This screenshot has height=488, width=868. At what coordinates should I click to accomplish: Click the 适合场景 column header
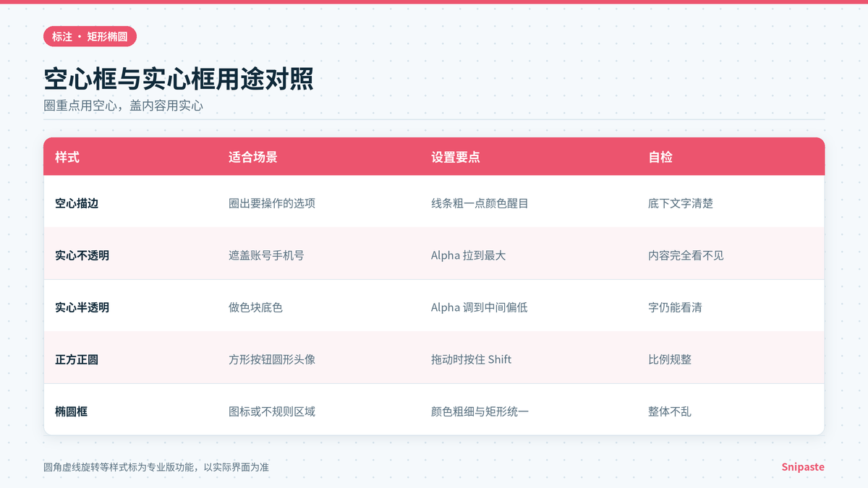252,157
